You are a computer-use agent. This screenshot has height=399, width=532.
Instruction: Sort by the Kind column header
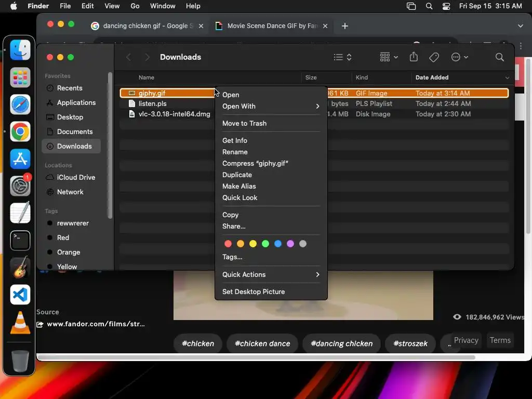tap(362, 78)
